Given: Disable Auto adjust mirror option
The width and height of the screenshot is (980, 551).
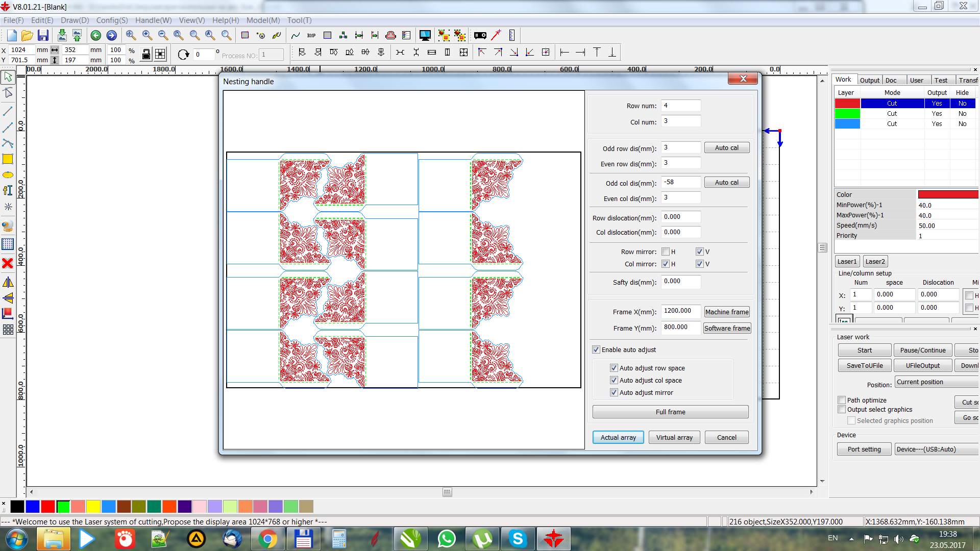Looking at the screenshot, I should [614, 392].
